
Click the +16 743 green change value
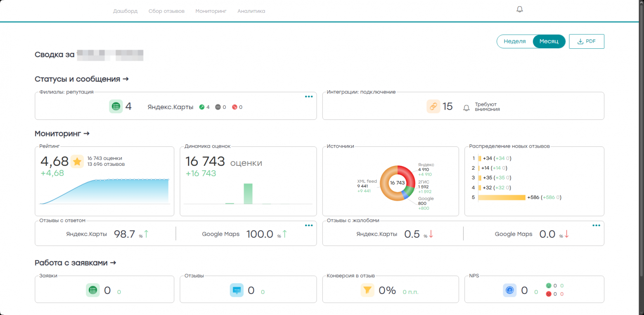[x=201, y=173]
